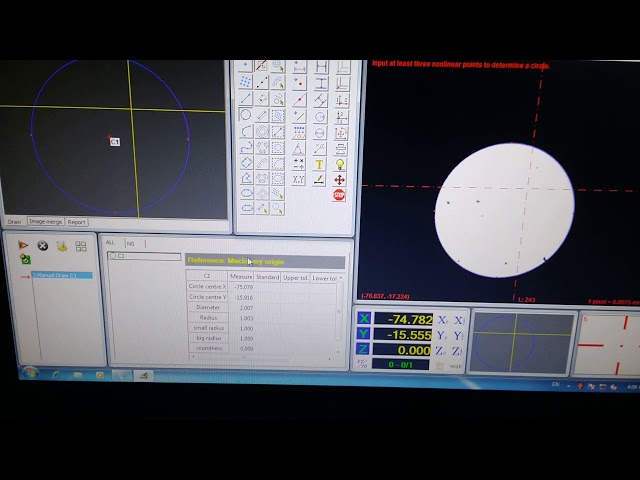The image size is (640, 480).
Task: Click the X0 axis reset button
Action: (x=442, y=320)
